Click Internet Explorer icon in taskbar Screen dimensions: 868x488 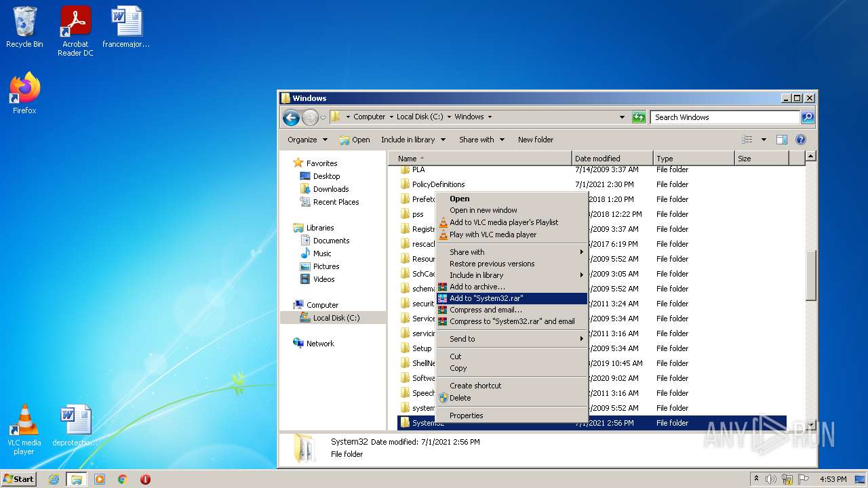pos(54,479)
